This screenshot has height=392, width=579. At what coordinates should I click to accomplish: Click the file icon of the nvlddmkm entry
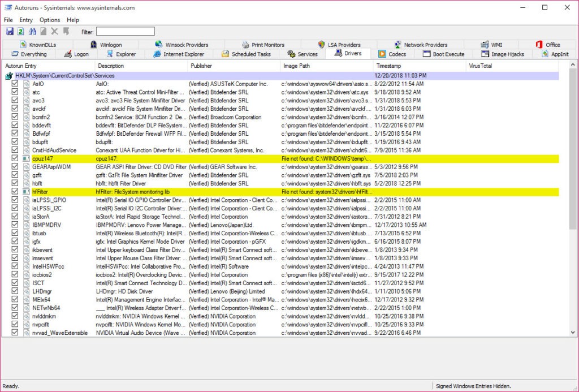point(26,316)
